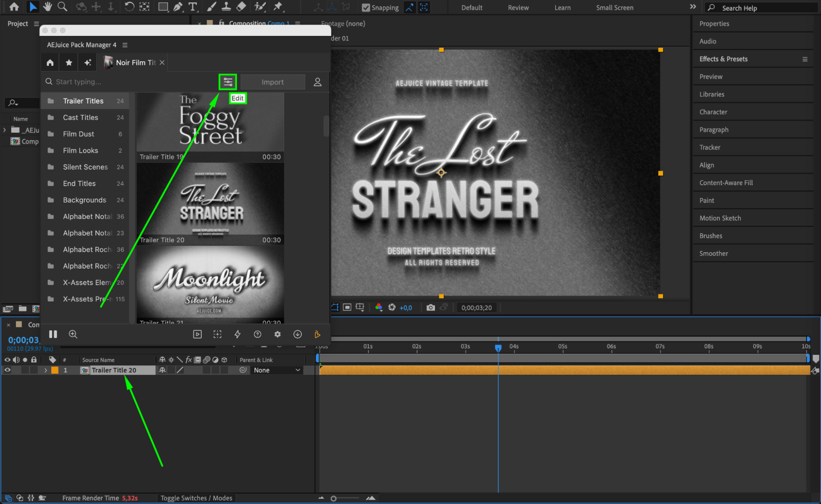The image size is (821, 504).
Task: Click Toggle Switches / Modes
Action: click(x=196, y=498)
